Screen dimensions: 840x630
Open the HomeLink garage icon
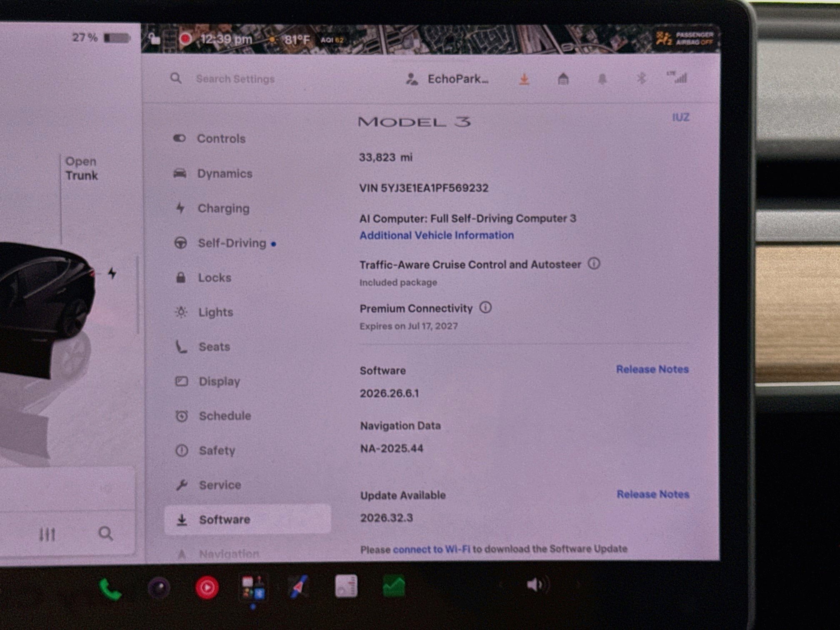tap(563, 78)
